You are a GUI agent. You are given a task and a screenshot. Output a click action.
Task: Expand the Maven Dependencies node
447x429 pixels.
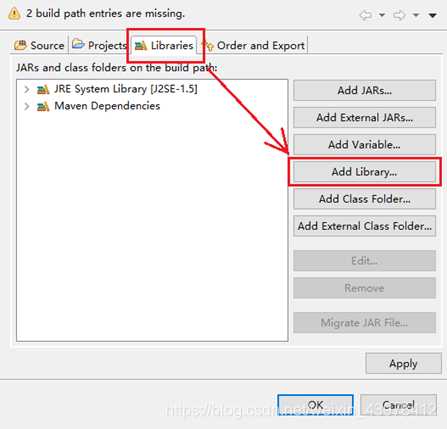click(x=27, y=106)
